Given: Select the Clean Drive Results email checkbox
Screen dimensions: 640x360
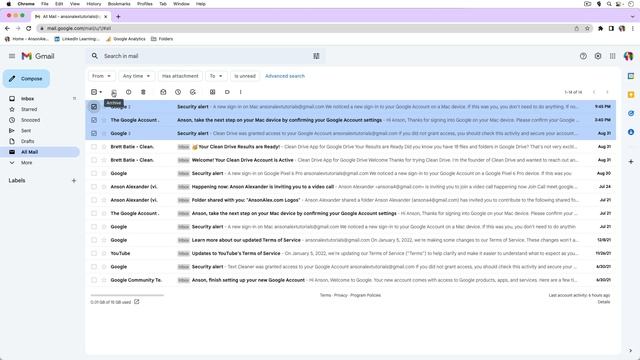Looking at the screenshot, I should [94, 147].
